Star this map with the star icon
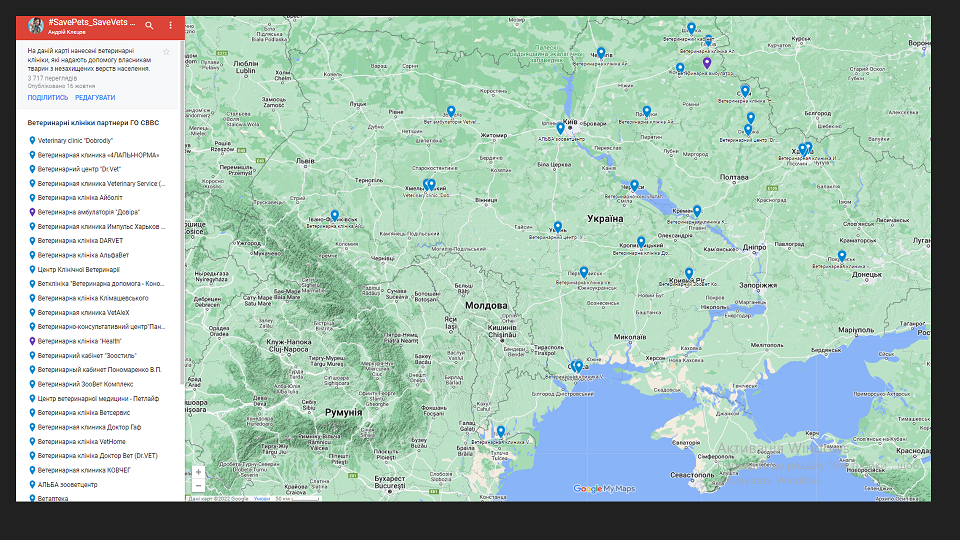The width and height of the screenshot is (960, 540). click(x=166, y=52)
